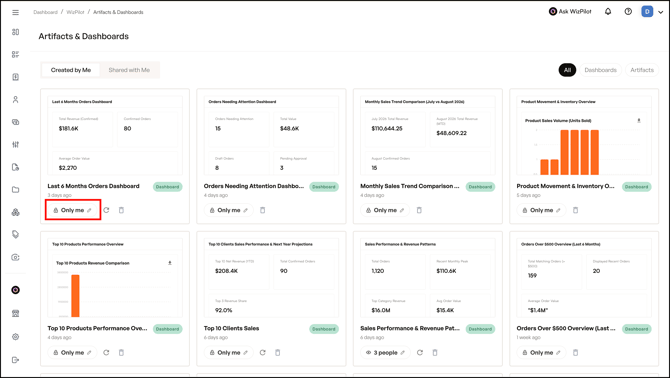The width and height of the screenshot is (670, 378).
Task: Open the Orders Needing Attention Dashboard preview
Action: [271, 135]
